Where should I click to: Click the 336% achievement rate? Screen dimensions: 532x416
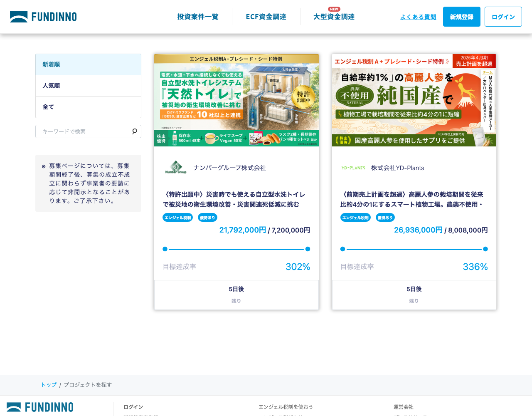click(475, 267)
